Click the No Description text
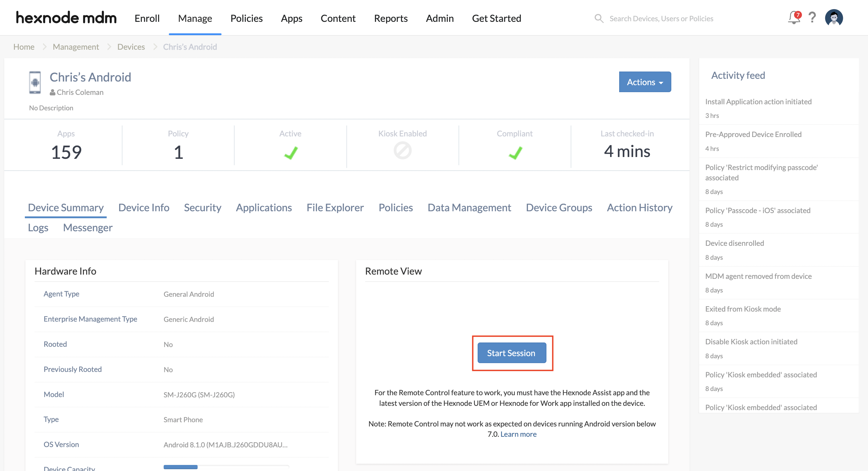 (x=51, y=108)
